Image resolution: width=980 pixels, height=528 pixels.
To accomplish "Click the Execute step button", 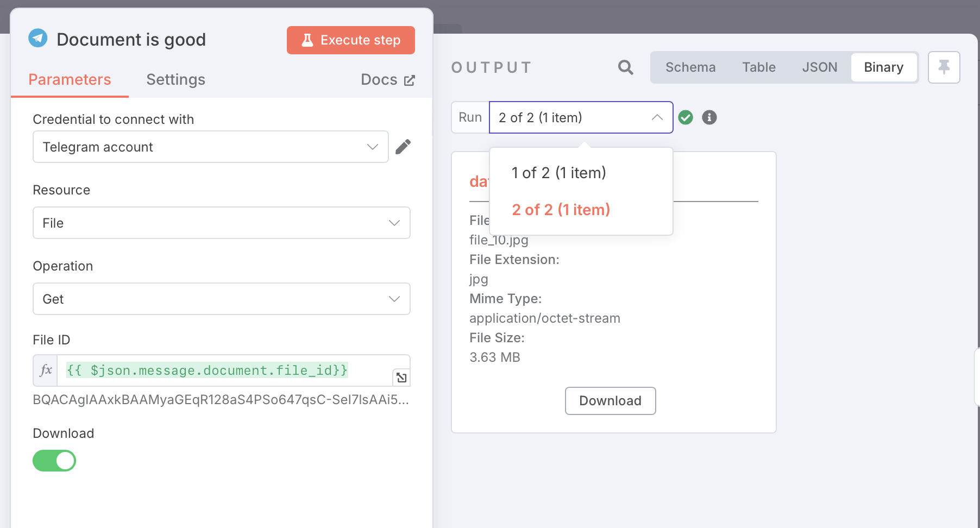I will pyautogui.click(x=351, y=40).
